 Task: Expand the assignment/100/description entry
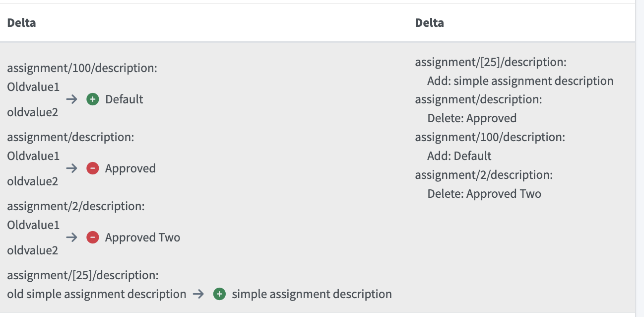click(81, 68)
